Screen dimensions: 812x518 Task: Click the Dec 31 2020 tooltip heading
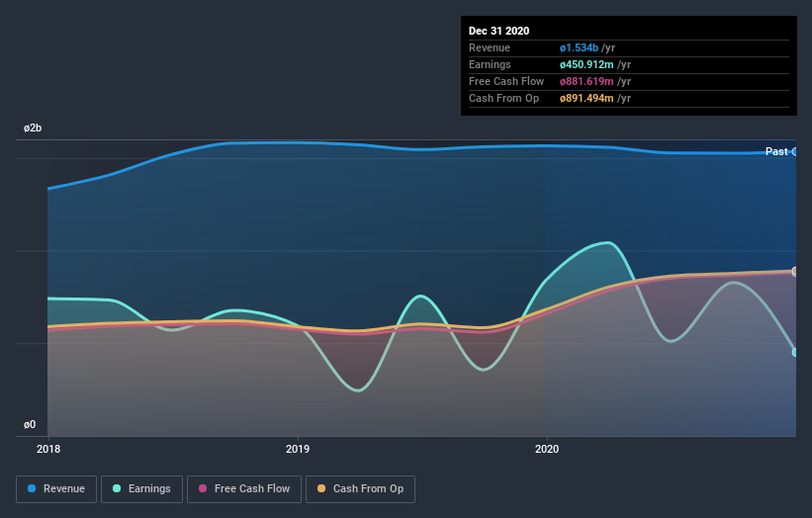[498, 31]
